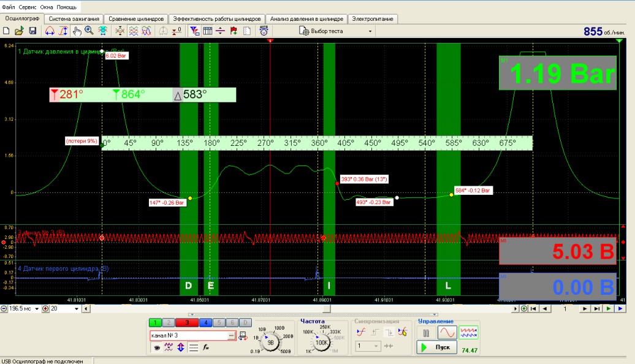The width and height of the screenshot is (635, 364).
Task: Jump to the first frame button
Action: click(x=534, y=308)
